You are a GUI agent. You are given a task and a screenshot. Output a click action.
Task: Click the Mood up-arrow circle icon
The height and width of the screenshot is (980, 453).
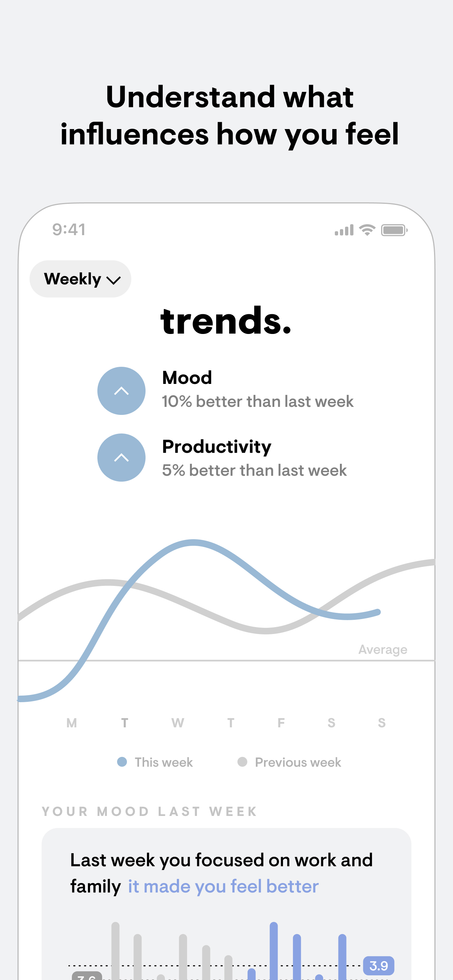click(x=121, y=391)
